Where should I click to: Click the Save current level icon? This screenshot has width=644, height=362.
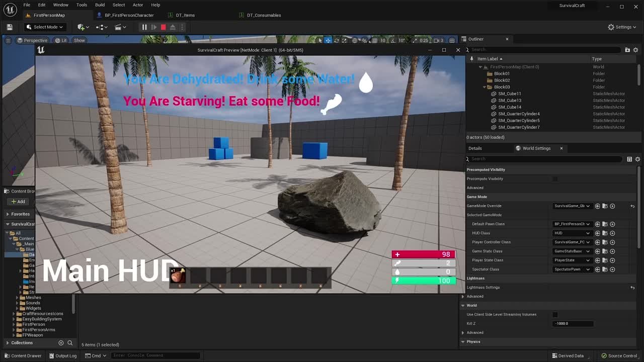(x=9, y=27)
